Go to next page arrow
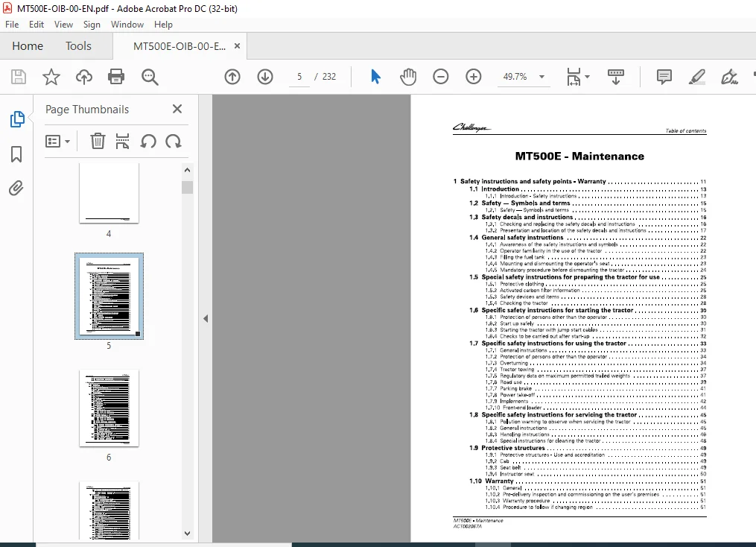 pyautogui.click(x=265, y=77)
